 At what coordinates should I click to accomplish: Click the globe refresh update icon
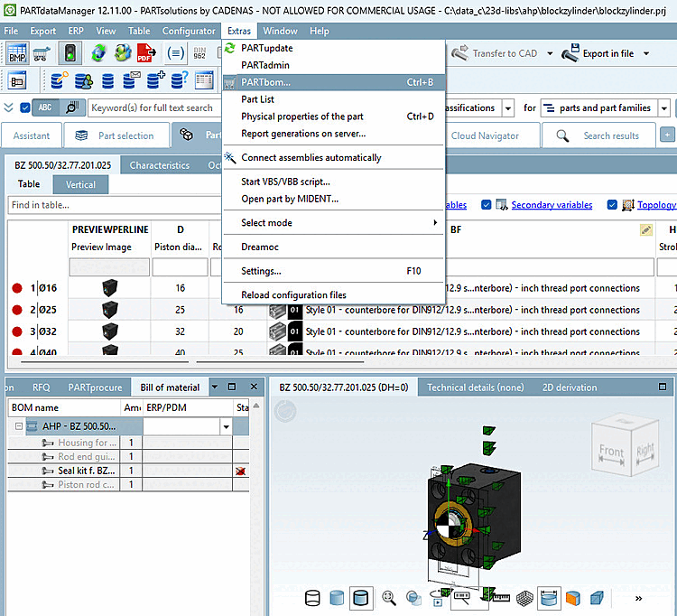click(99, 53)
